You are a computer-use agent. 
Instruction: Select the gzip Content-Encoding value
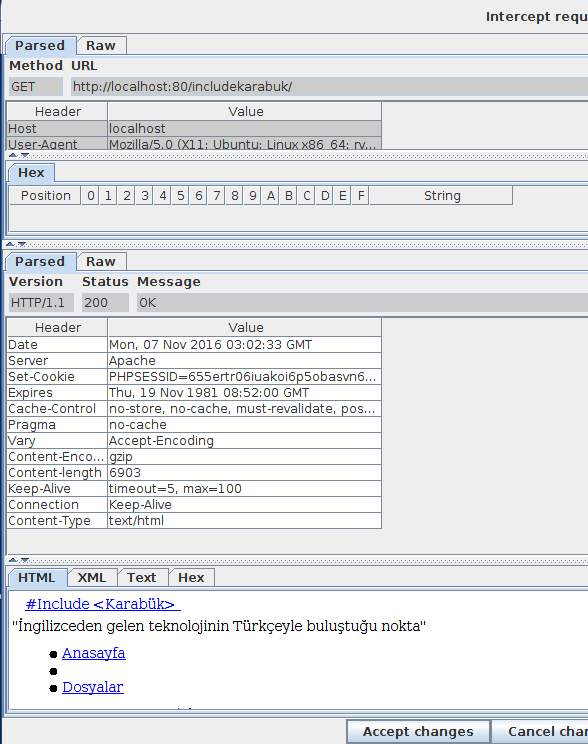pyautogui.click(x=244, y=457)
